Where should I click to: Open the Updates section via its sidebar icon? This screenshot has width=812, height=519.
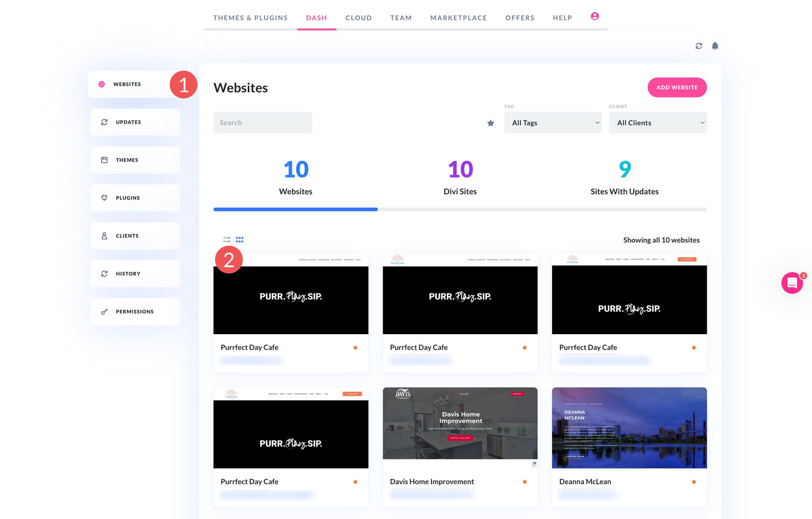[x=104, y=122]
